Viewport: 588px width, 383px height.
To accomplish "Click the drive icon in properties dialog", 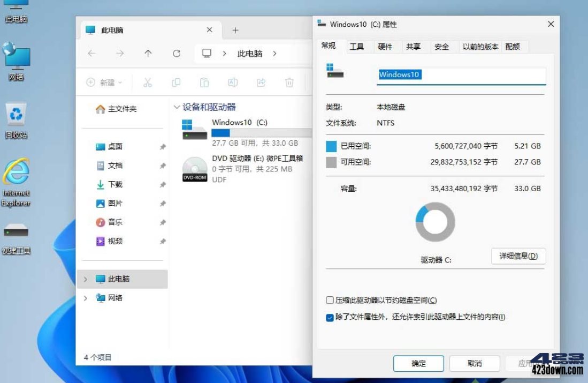I will tap(334, 71).
